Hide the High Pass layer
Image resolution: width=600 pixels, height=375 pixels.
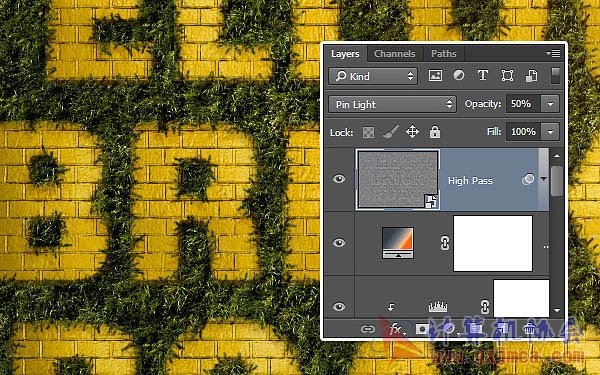tap(339, 179)
